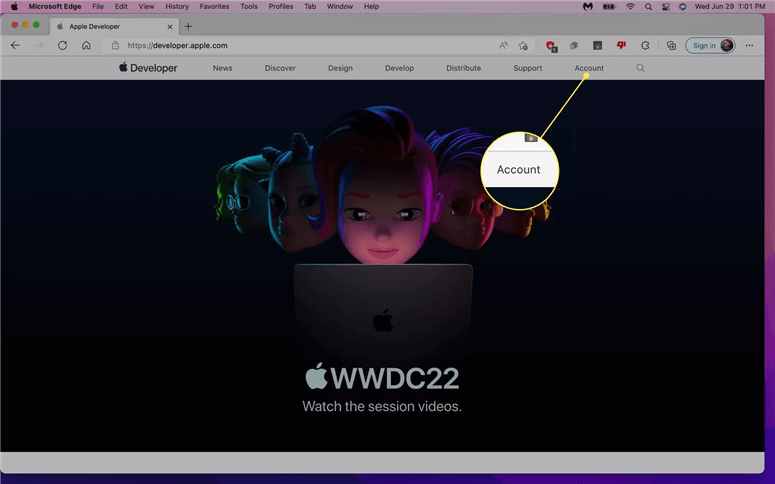
Task: Open the red thumbs-down extension icon
Action: pos(621,45)
